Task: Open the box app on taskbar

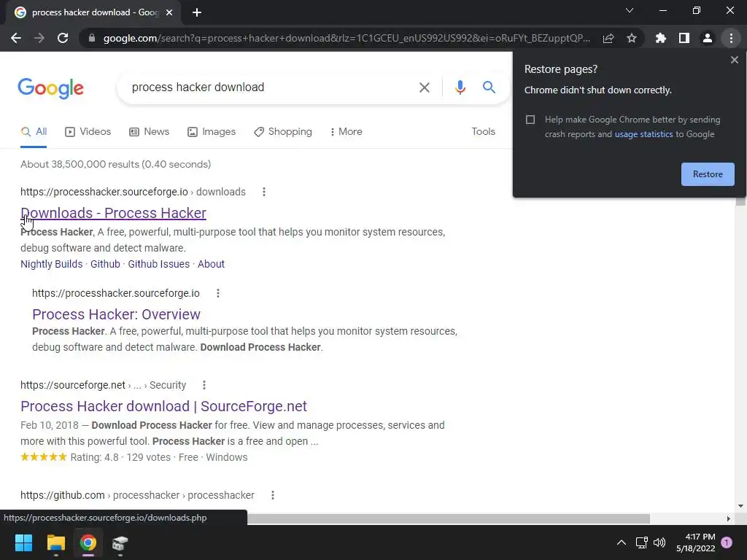Action: tap(120, 542)
